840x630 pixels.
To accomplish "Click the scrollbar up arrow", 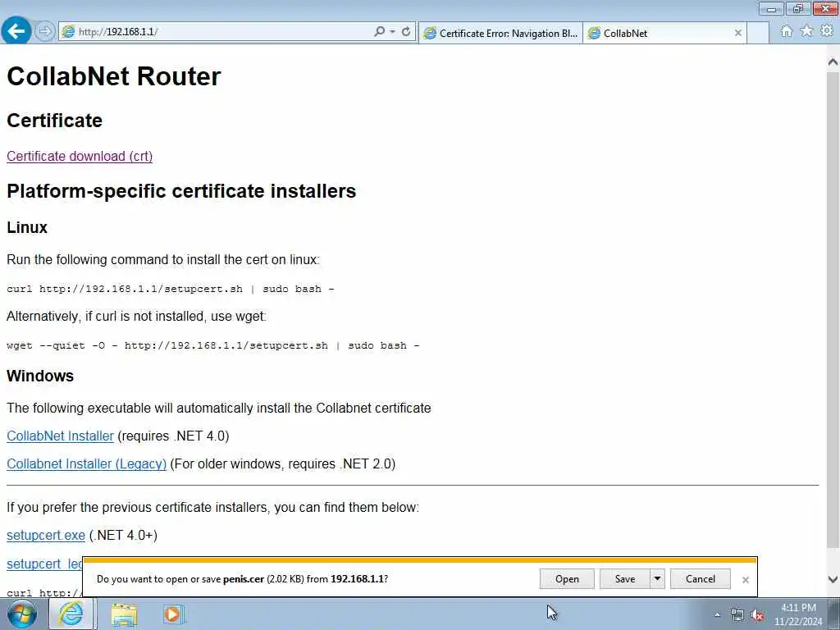I will point(833,62).
